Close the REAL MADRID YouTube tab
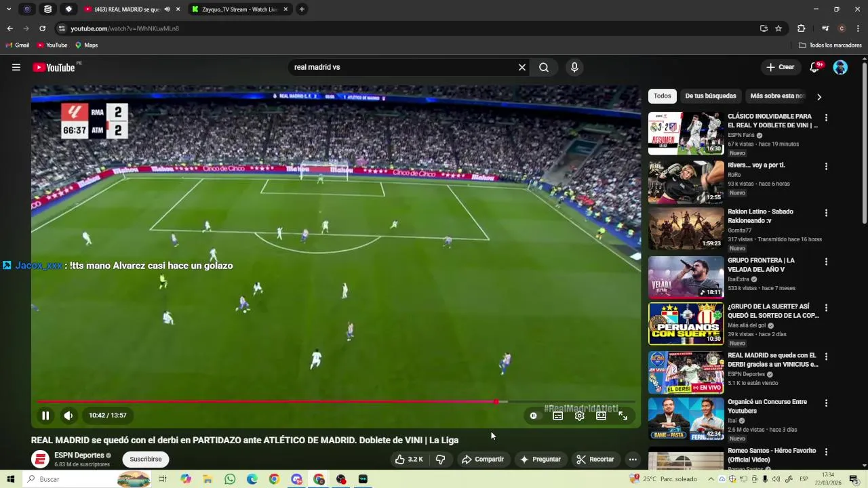Viewport: 868px width, 488px height. tap(178, 9)
